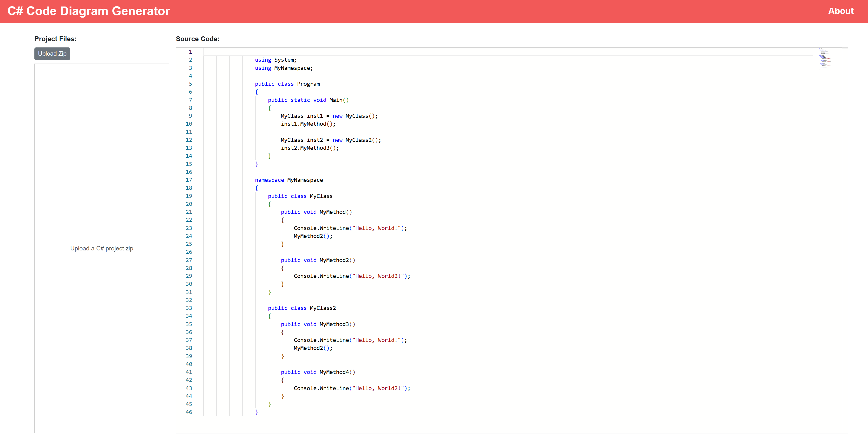Click 'public void MyMethod2()' declaration

(x=318, y=260)
